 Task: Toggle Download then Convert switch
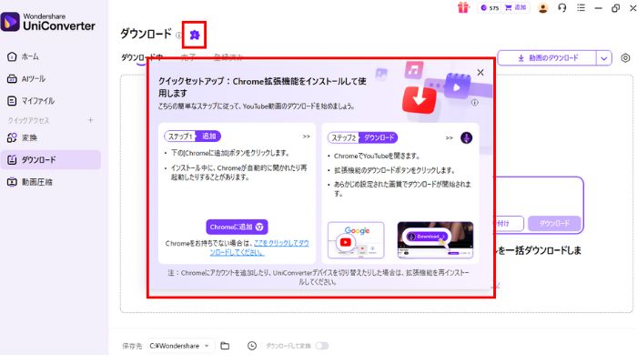[x=322, y=346]
